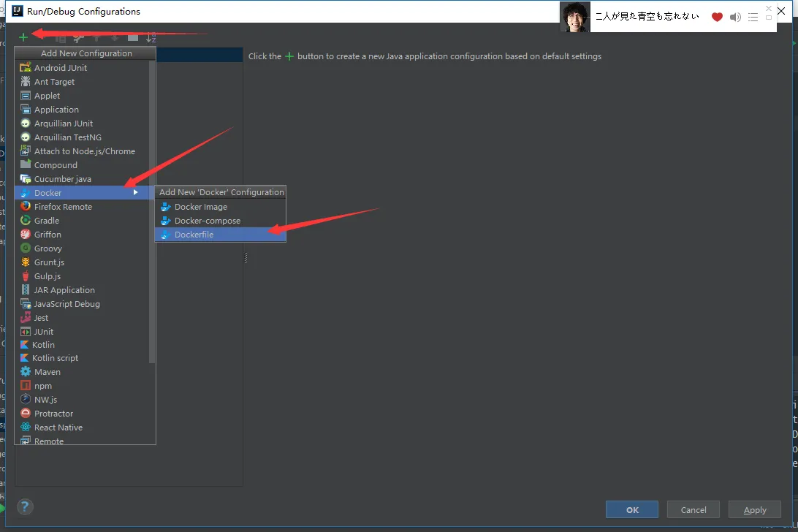Click the Create New Folder toolbar icon
The image size is (798, 532).
133,38
